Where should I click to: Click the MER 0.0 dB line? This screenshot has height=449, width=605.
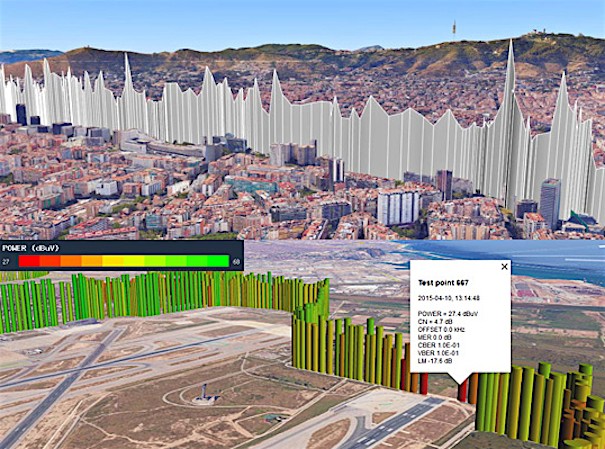[x=437, y=337]
